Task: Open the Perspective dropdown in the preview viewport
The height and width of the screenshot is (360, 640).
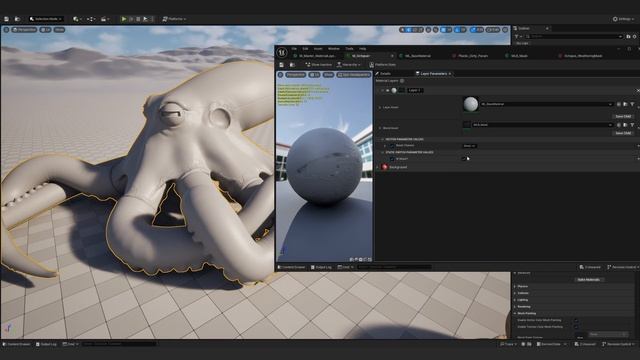Action: click(x=295, y=75)
